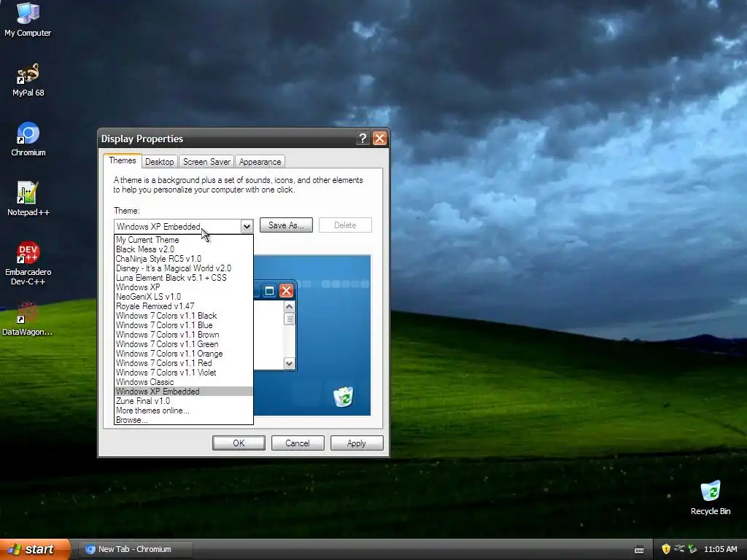This screenshot has width=747, height=560.
Task: Confirm with the OK button
Action: click(x=239, y=443)
